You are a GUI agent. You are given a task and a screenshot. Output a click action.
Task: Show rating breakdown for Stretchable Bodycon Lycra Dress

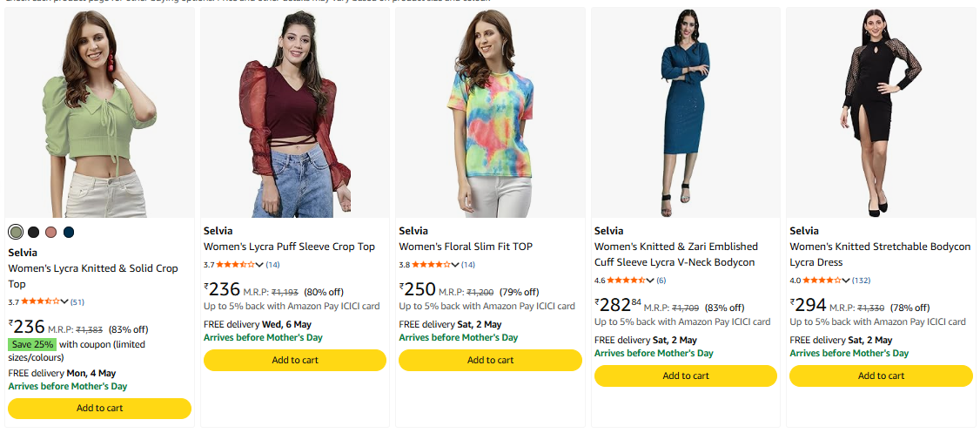coord(846,281)
